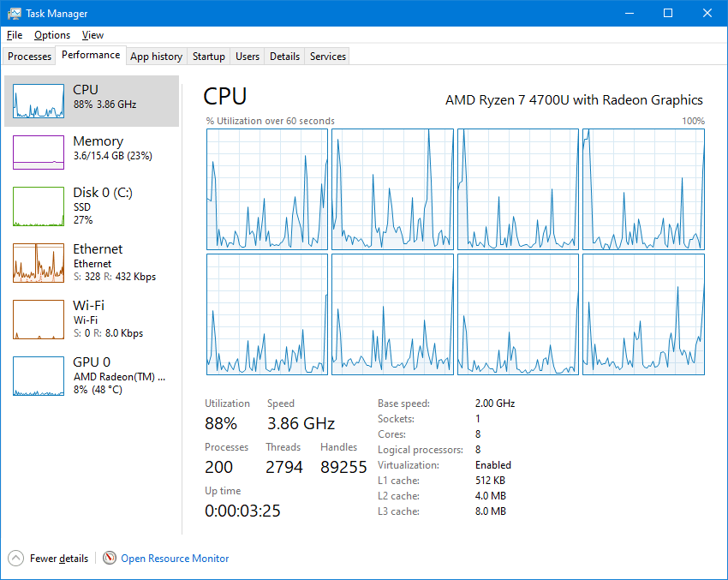This screenshot has width=728, height=580.
Task: Collapse to fewer details with the chevron
Action: (17, 558)
